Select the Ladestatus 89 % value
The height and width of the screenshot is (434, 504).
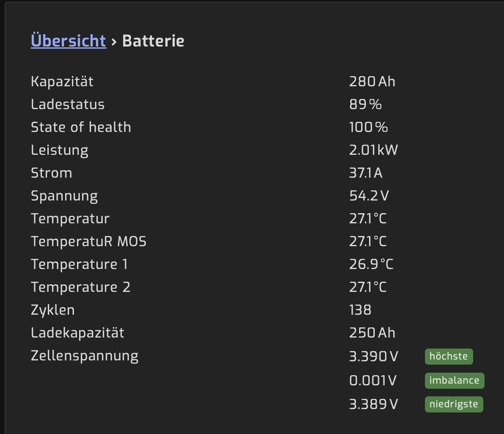pos(365,104)
